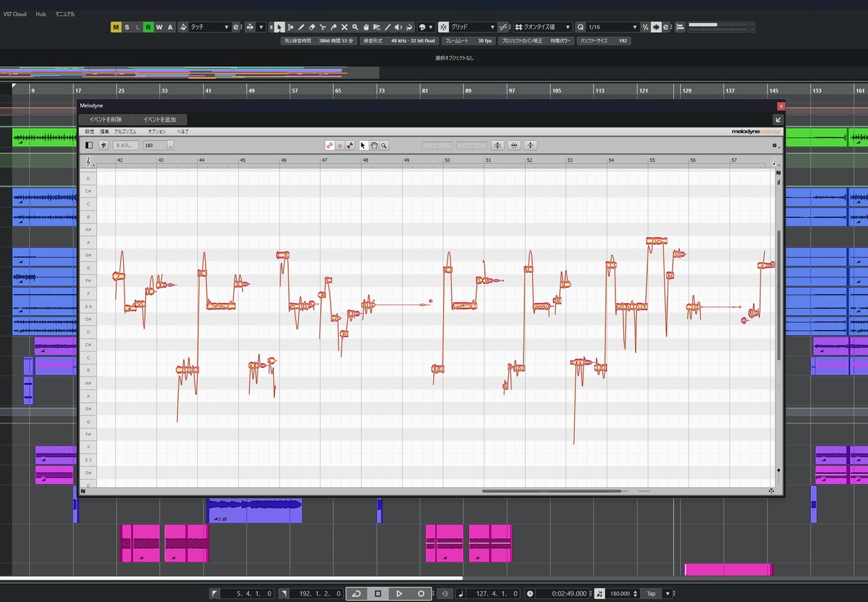Viewport: 868px width, 602px height.
Task: Click the Melodyne settings gear icon
Action: point(775,145)
